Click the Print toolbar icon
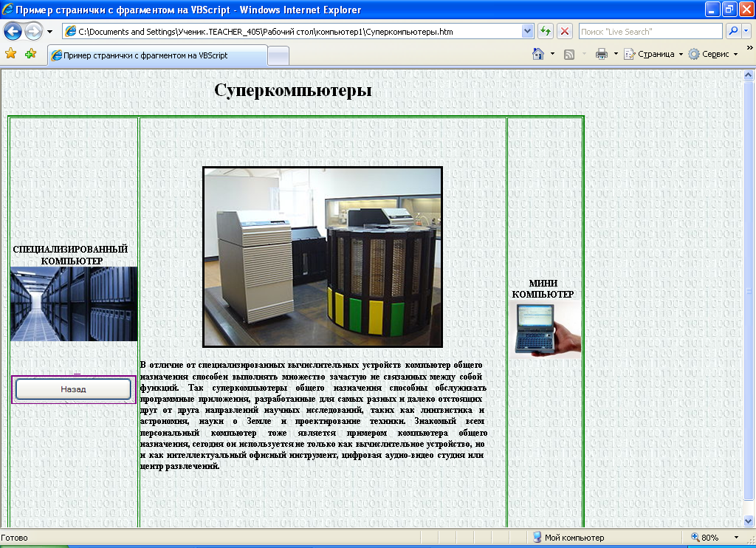Image resolution: width=756 pixels, height=548 pixels. point(601,54)
